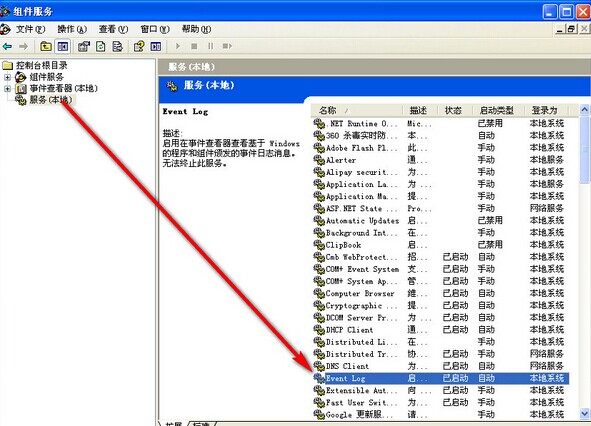Select the 360 杀毒实时防... service
Viewport: 591px width, 426px height.
coord(440,136)
